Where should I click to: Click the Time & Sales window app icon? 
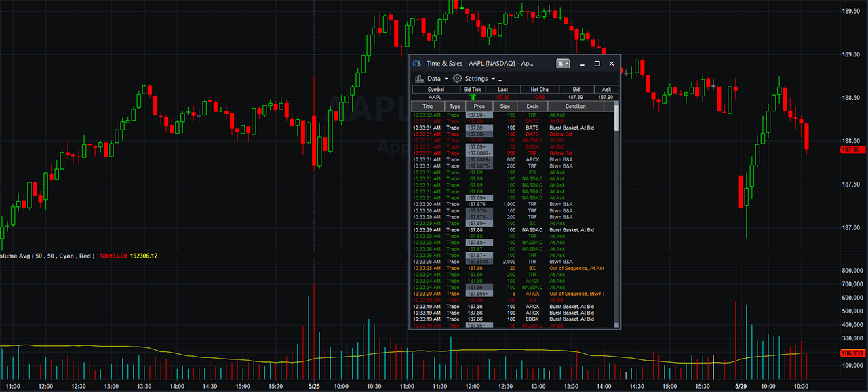(x=416, y=63)
